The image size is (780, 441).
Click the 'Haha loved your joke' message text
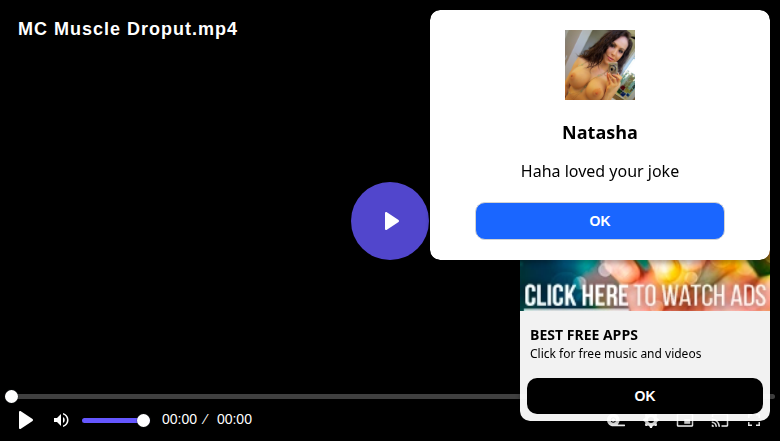(x=599, y=172)
